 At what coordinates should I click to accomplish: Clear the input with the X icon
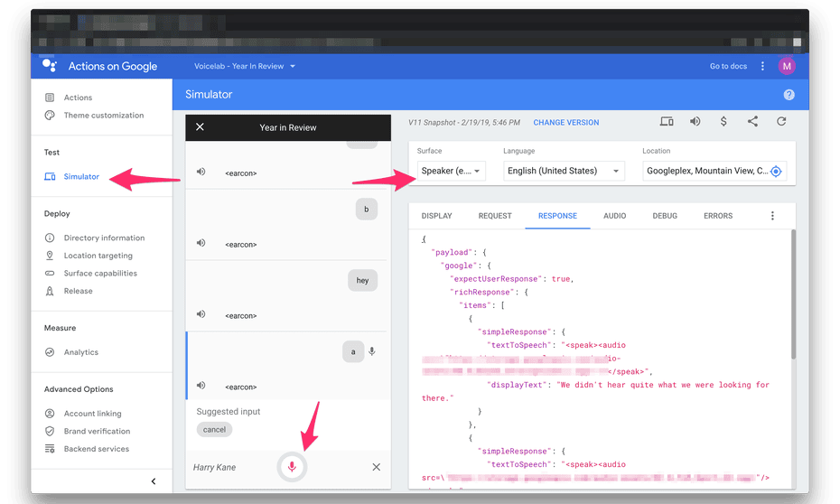(x=376, y=467)
